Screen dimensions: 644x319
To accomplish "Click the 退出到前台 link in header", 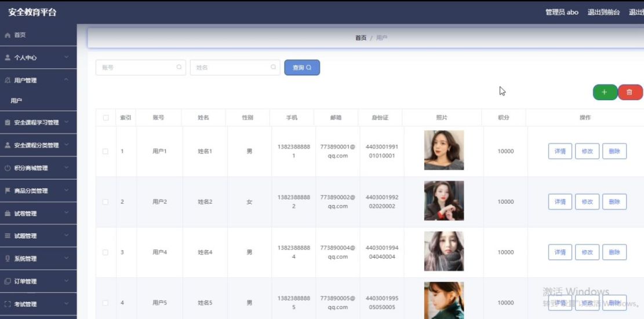I will pyautogui.click(x=604, y=12).
